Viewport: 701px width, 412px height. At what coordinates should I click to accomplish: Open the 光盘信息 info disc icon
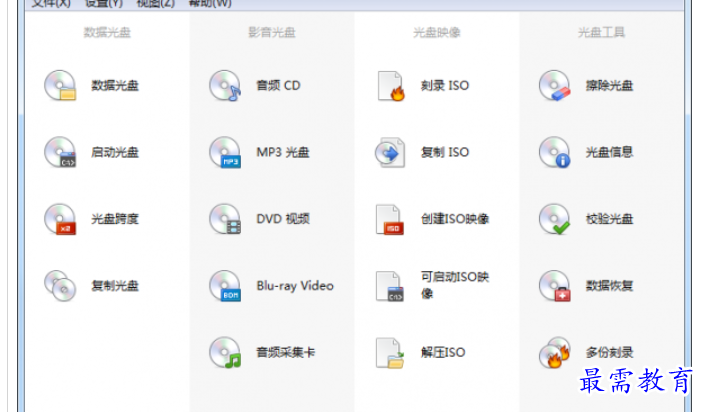(x=555, y=152)
